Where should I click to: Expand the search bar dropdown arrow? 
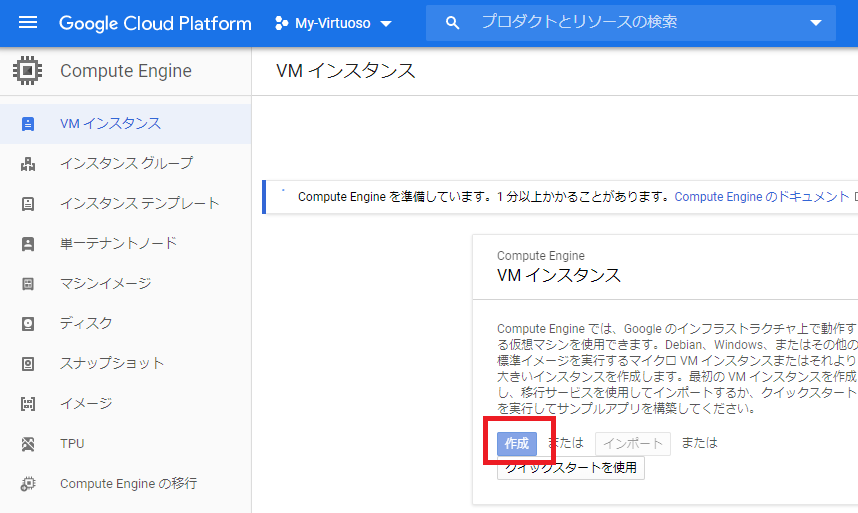click(816, 23)
